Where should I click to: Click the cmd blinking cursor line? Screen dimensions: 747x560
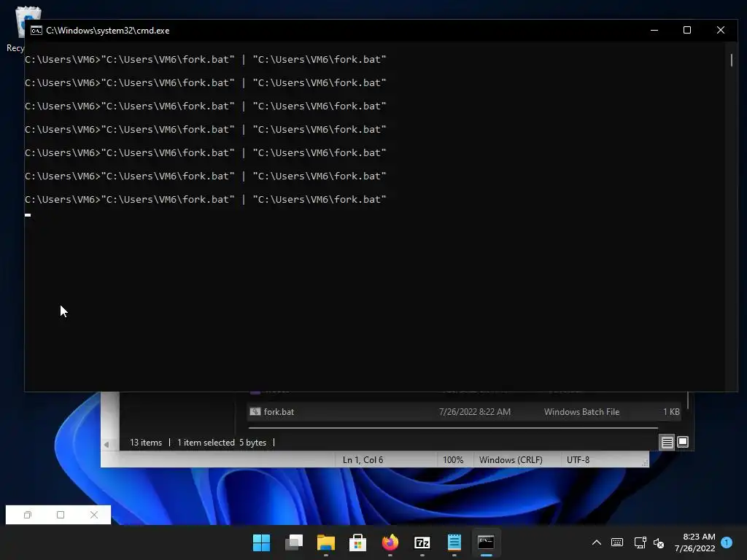28,215
